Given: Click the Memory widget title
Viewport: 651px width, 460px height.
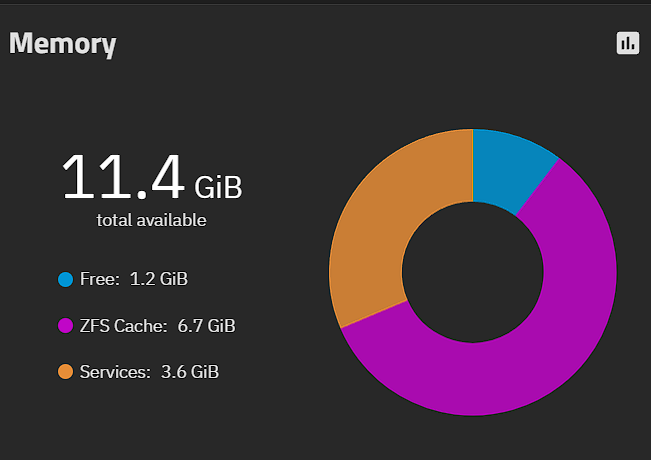Looking at the screenshot, I should click(63, 44).
